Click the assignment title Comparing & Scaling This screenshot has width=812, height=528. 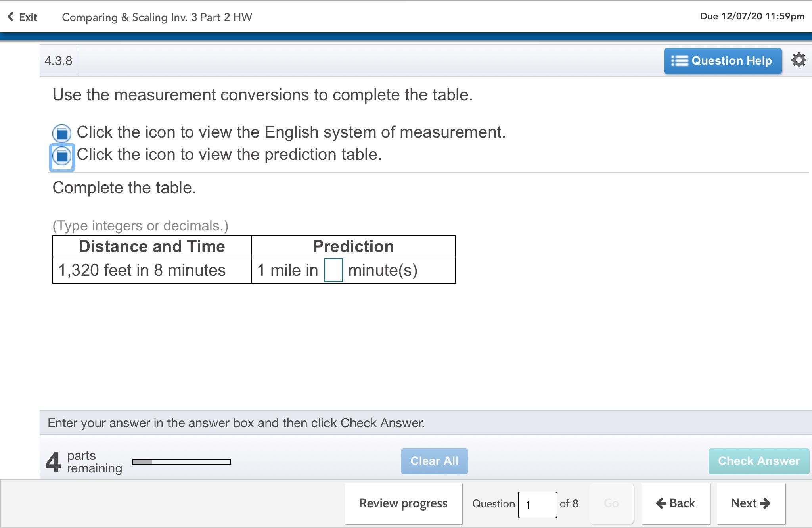pos(157,17)
